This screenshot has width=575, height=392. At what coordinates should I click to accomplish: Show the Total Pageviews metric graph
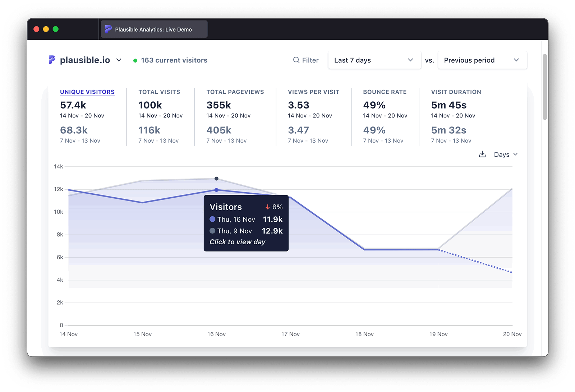(x=235, y=92)
